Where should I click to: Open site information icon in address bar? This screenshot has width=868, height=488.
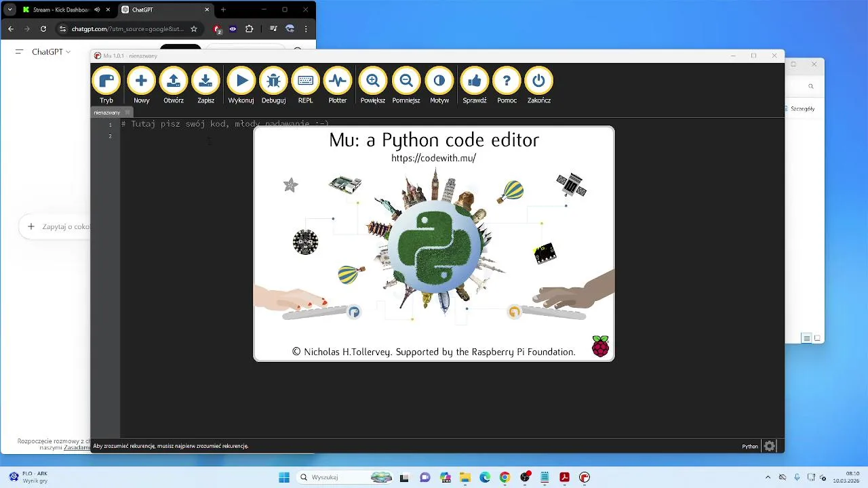[63, 29]
